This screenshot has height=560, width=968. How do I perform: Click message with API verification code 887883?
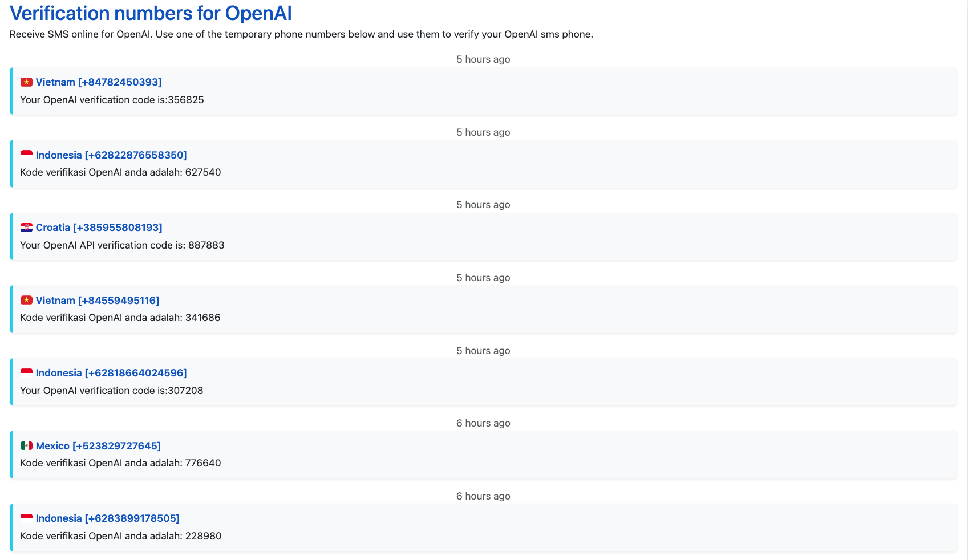122,245
